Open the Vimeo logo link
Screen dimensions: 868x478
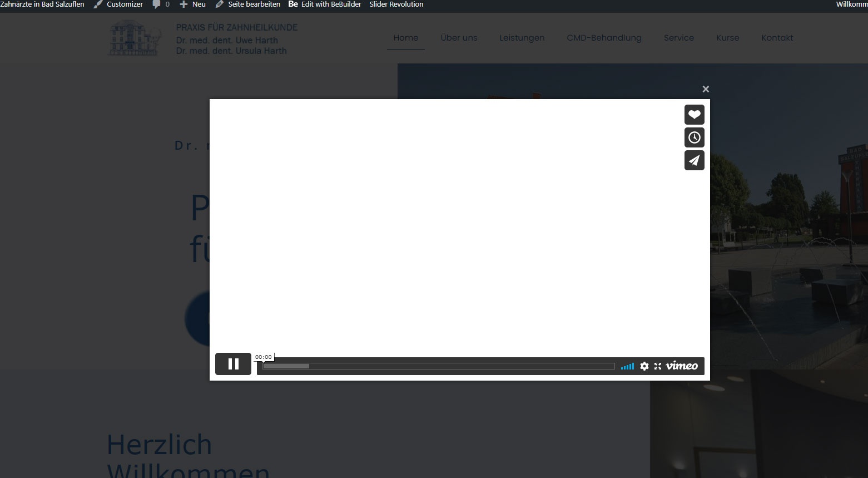coord(682,366)
